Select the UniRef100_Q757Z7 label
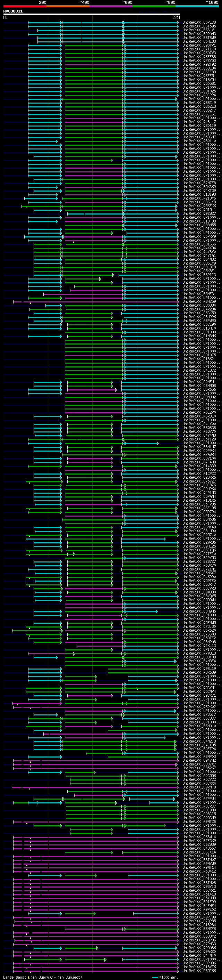This screenshot has height=980, width=222. (x=199, y=481)
